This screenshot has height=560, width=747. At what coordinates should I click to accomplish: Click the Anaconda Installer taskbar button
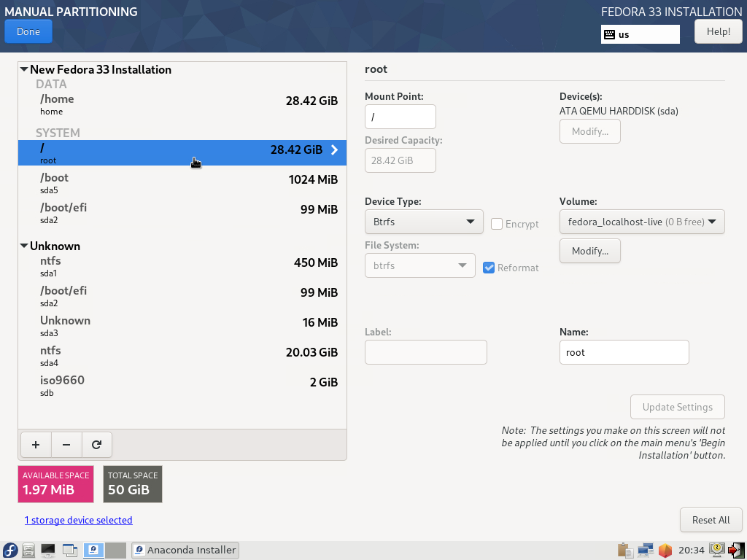(x=185, y=550)
